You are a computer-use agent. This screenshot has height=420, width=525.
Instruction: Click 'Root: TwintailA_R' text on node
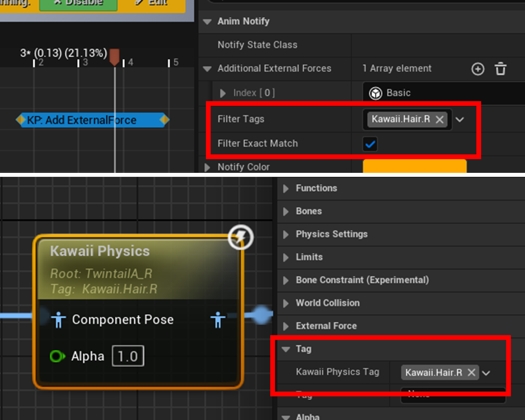point(101,273)
